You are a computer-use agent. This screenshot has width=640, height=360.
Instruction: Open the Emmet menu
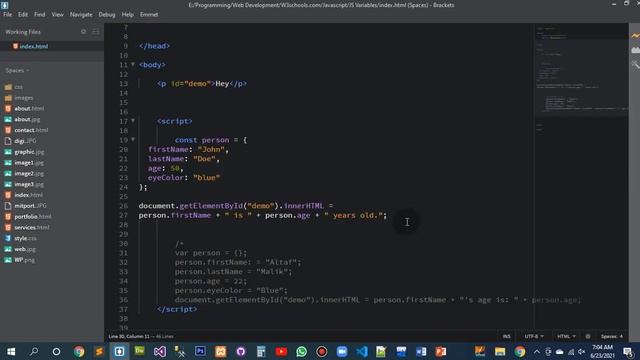tap(149, 14)
